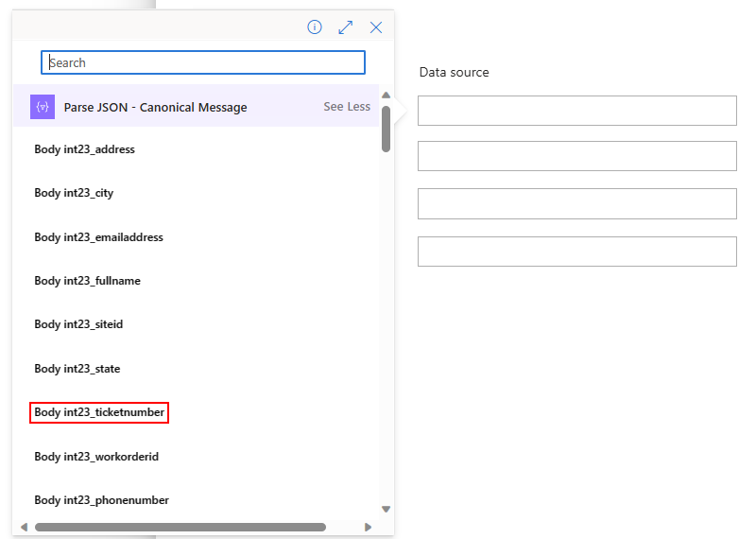Click the first field under Data source
756x539 pixels.
coord(577,111)
